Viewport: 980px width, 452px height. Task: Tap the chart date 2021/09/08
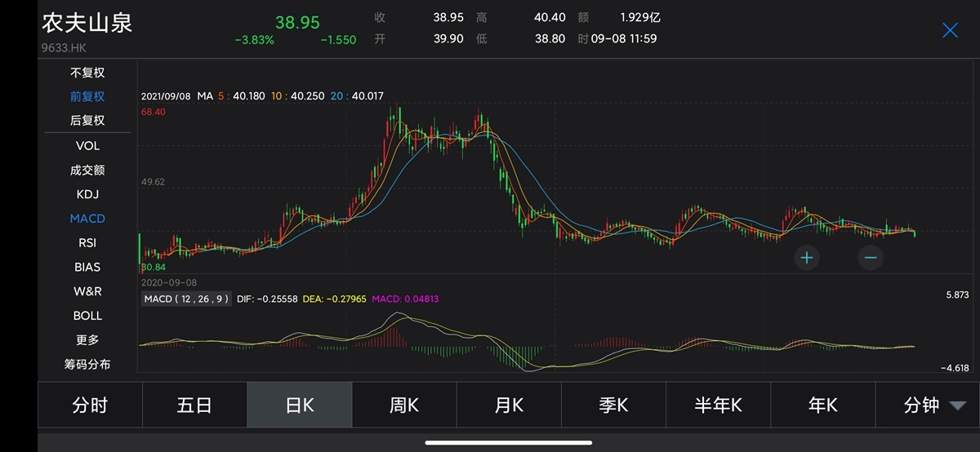point(165,95)
